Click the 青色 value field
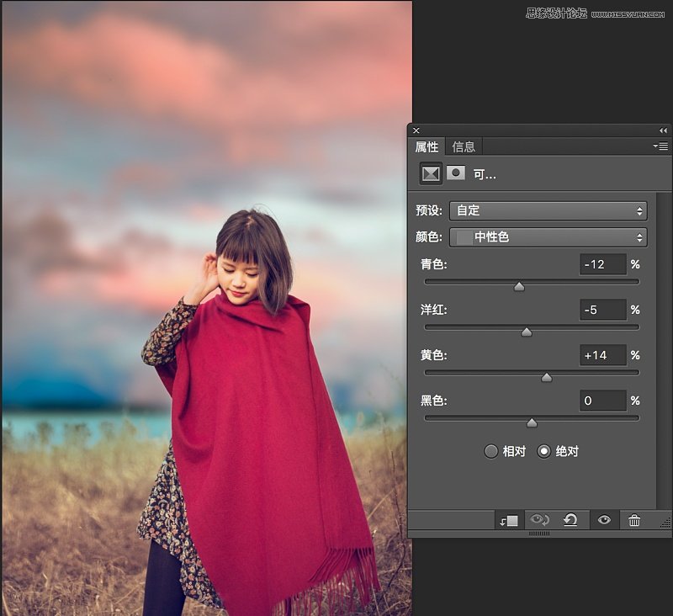Screen dimensions: 673x616 (x=602, y=264)
